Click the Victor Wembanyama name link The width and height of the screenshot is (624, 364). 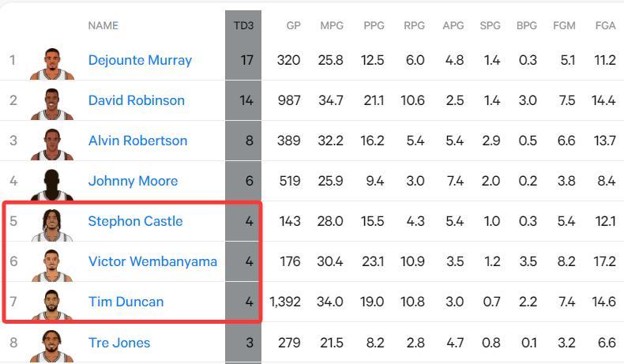click(x=152, y=261)
